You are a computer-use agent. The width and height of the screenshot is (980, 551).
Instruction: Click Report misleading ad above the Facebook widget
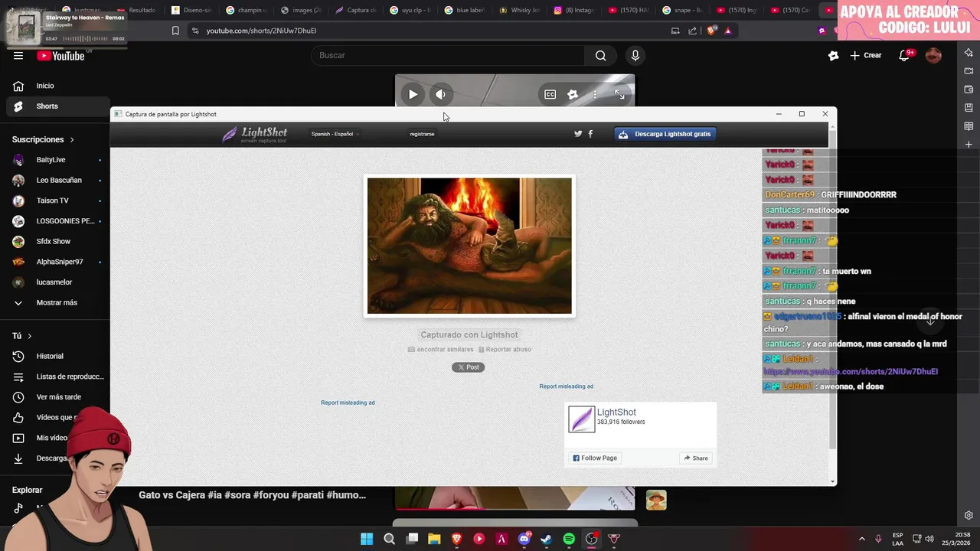pos(566,386)
